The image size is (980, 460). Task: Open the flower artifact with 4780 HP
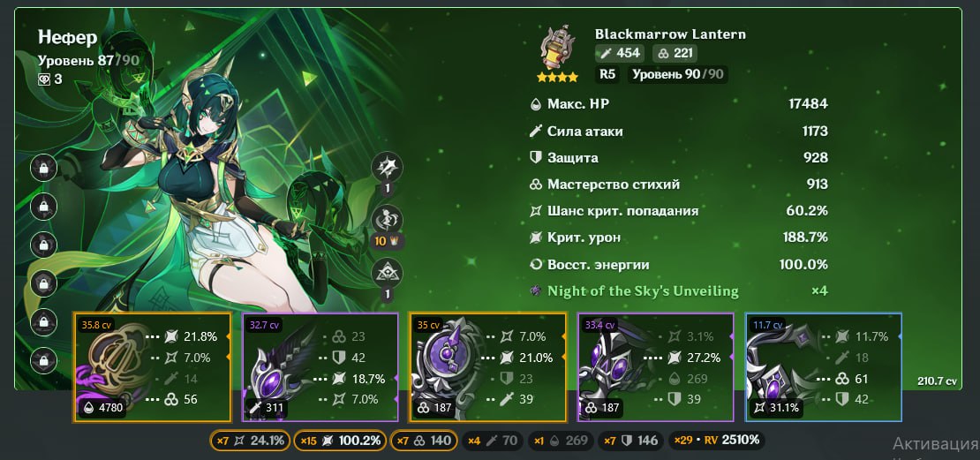(x=152, y=367)
